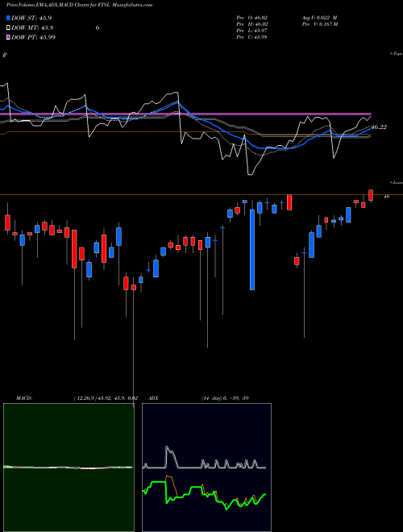This screenshot has height=532, width=403.
Task: Click the 'Pre L: 45.97' value
Action: coord(252,31)
